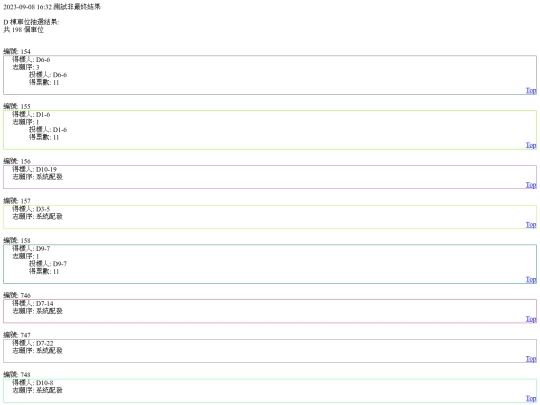Click the Top link in entry 748
This screenshot has height=405, width=540.
point(531,398)
